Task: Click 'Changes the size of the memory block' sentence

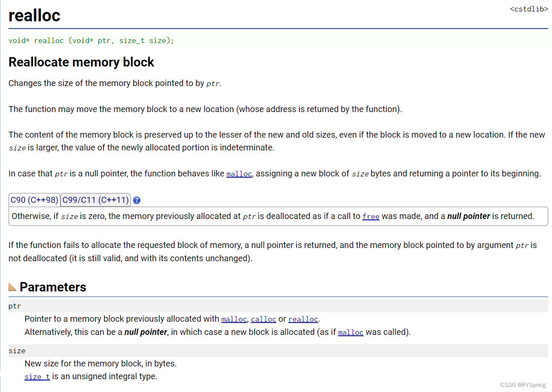Action: tap(115, 83)
